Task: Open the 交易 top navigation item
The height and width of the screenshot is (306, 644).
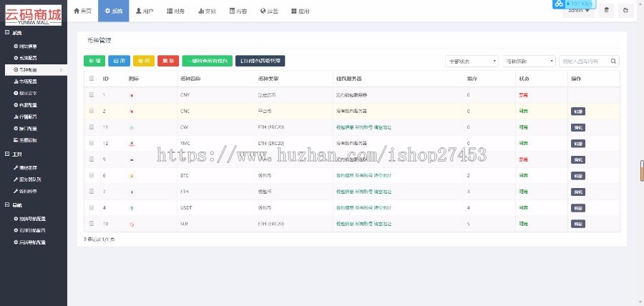Action: [x=207, y=11]
